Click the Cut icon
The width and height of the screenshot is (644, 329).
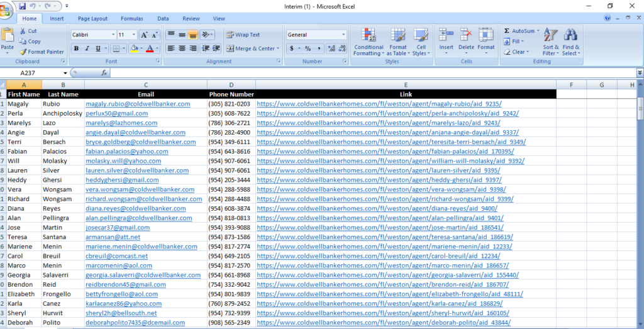click(x=23, y=31)
